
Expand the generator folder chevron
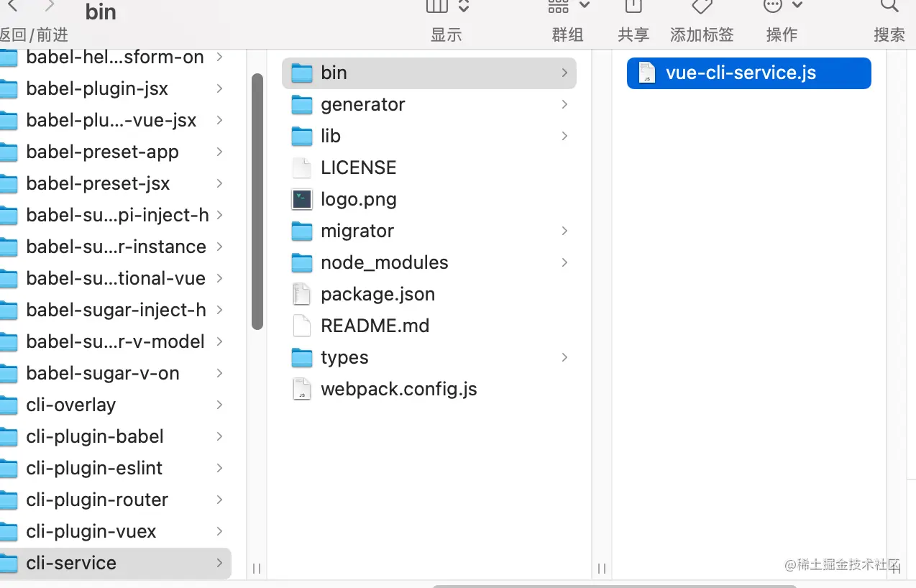[565, 105]
